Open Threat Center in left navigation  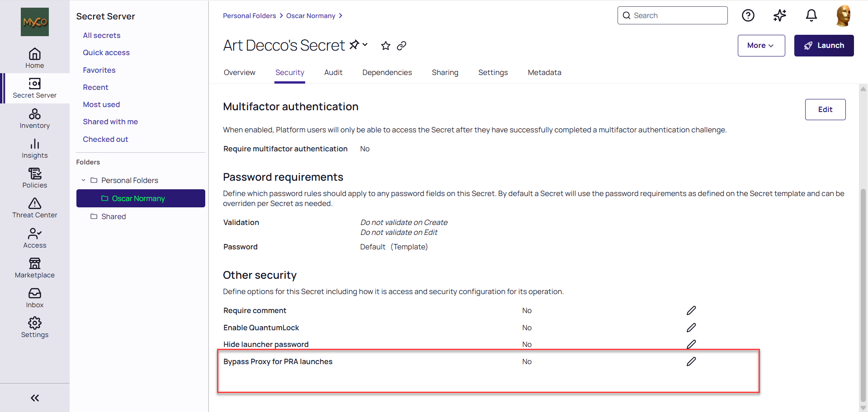[35, 208]
